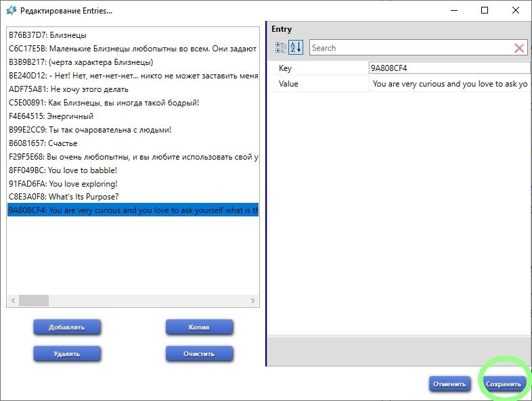Select entry C8E3A0F8: What's Its Purpose?
The width and height of the screenshot is (532, 401).
point(64,197)
